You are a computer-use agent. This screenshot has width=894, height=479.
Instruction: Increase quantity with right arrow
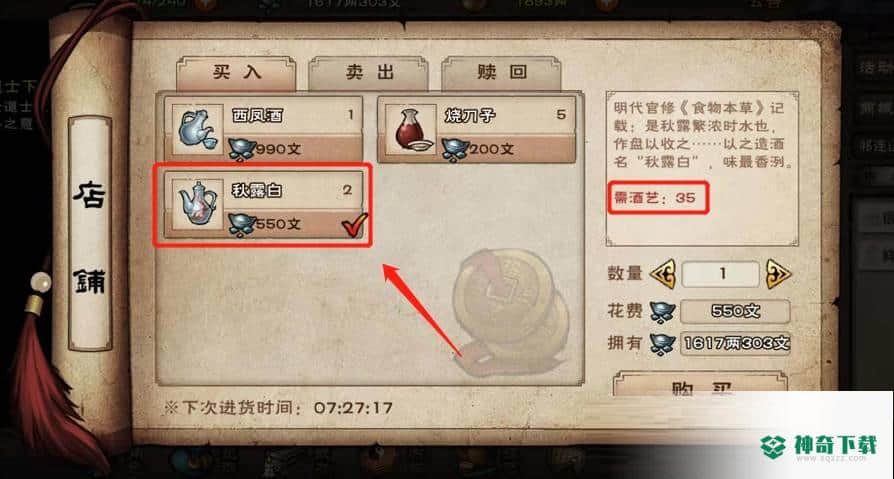pyautogui.click(x=779, y=274)
